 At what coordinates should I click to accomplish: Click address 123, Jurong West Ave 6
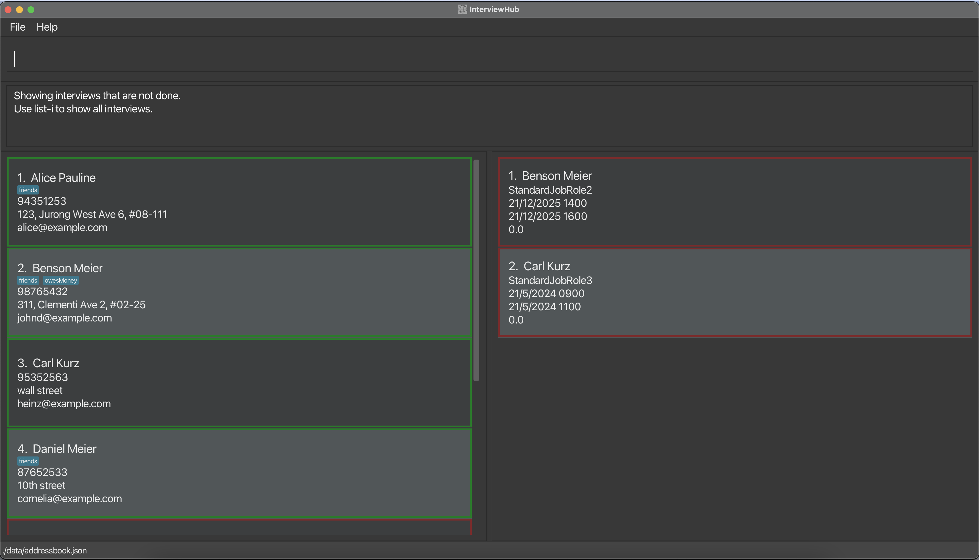tap(92, 214)
